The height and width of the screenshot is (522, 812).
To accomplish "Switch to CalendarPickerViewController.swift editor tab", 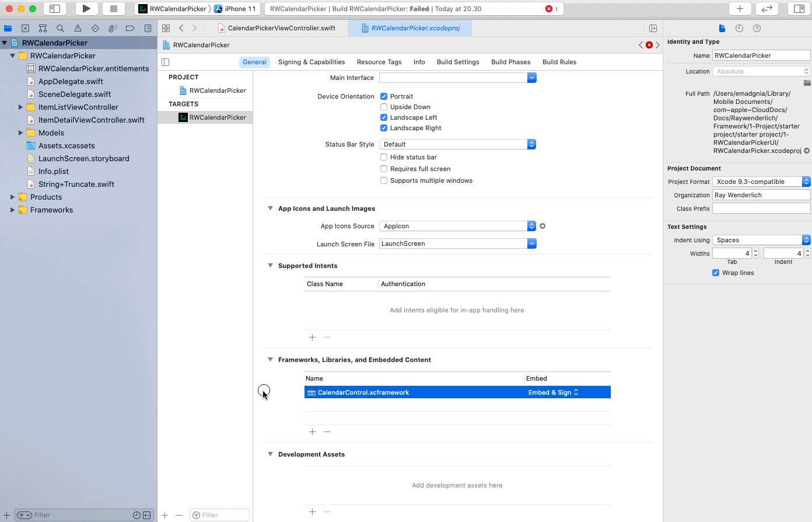I will [276, 28].
